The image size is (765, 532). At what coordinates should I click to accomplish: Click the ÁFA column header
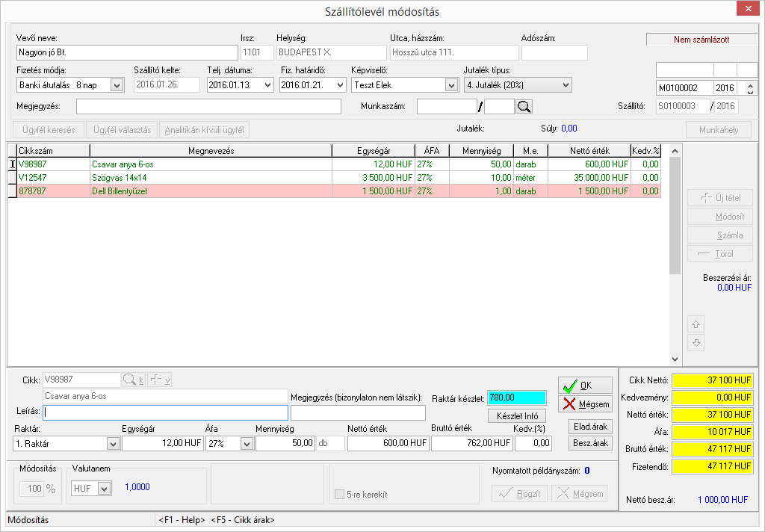point(432,151)
